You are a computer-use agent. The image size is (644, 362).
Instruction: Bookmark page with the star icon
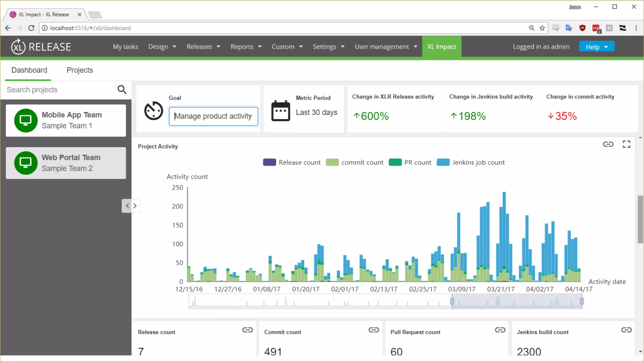coord(542,28)
